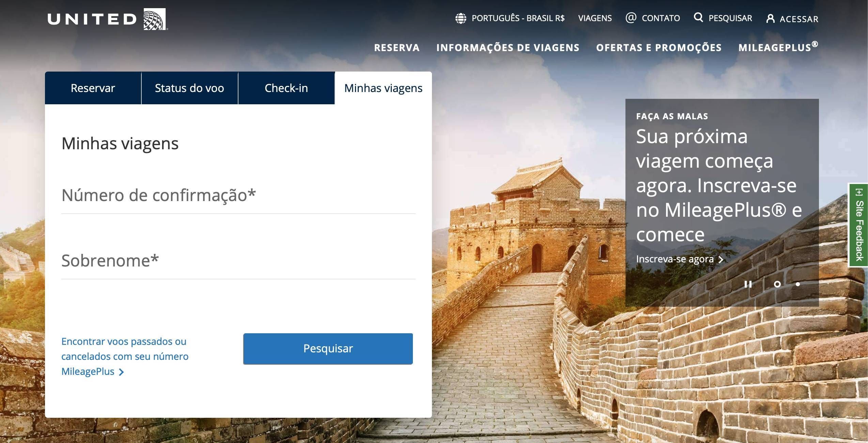Switch to the Check-in tab
868x443 pixels.
[x=286, y=88]
